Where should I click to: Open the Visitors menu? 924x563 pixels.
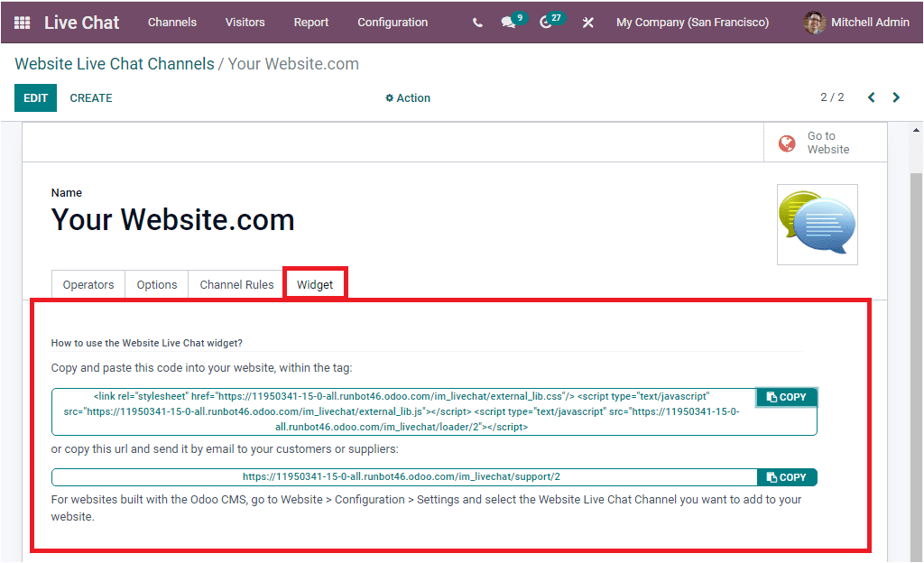pyautogui.click(x=245, y=23)
